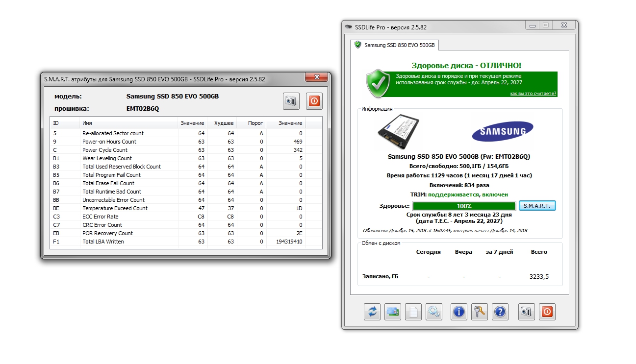Open the S.M.A.R.T. button
Screen dimensions: 636x364
[537, 206]
